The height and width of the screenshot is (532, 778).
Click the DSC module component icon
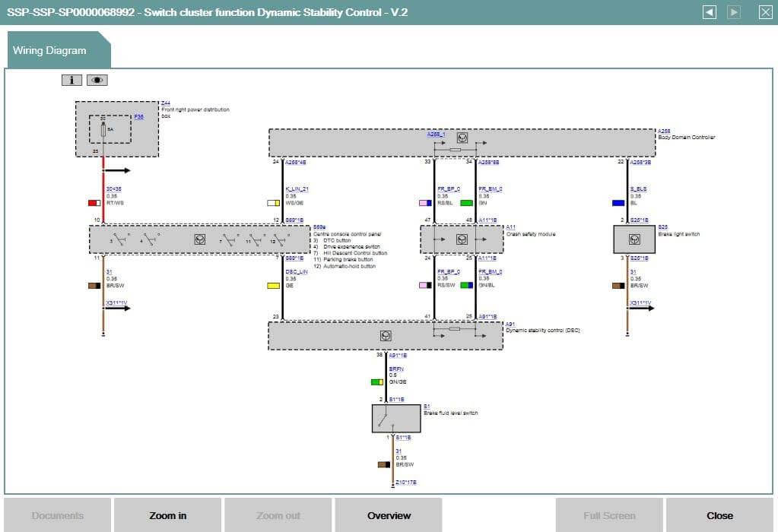[386, 335]
